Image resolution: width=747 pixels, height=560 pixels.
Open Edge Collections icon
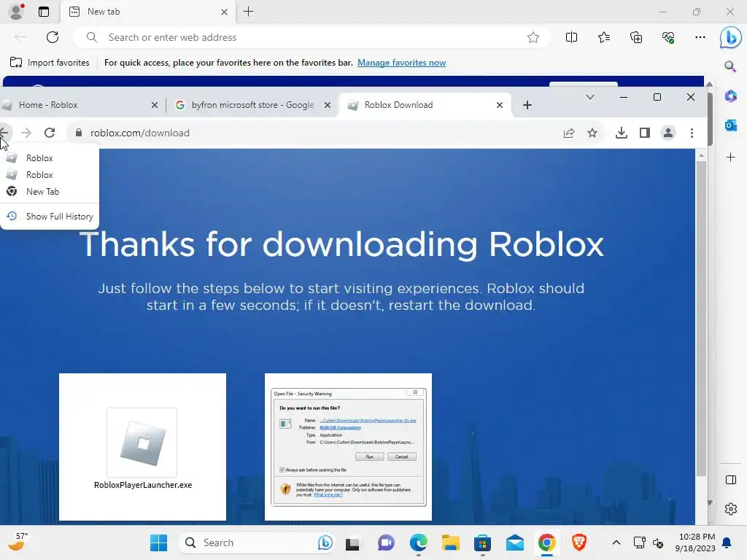[636, 37]
